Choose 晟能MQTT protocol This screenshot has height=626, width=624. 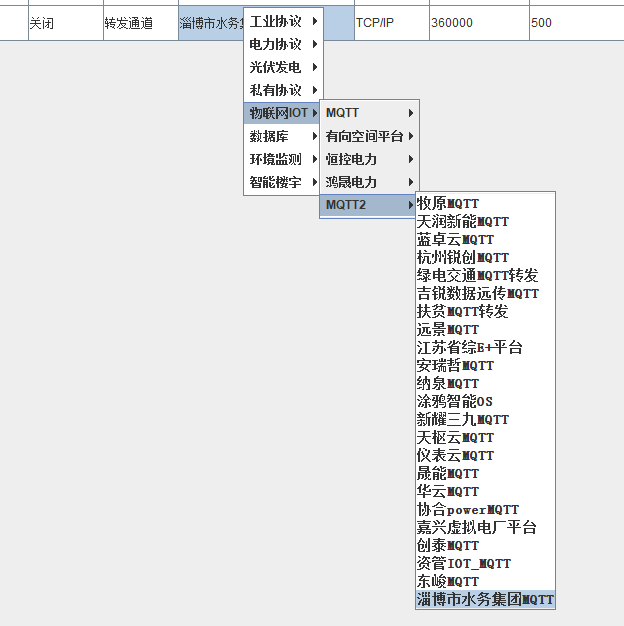485,473
